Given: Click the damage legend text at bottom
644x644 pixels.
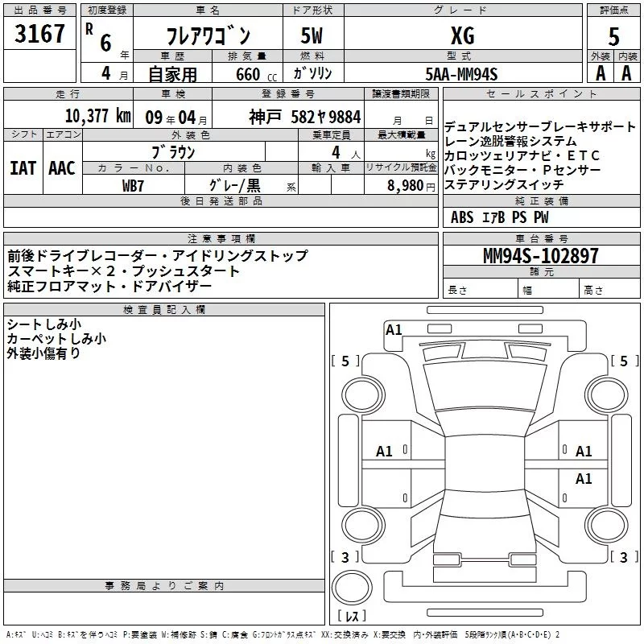Looking at the screenshot, I should coord(283,635).
